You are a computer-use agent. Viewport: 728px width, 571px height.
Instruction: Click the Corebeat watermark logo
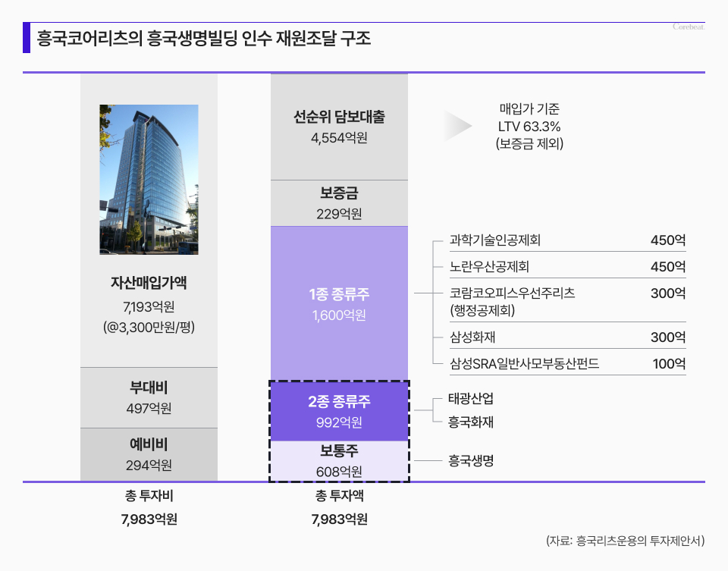[x=689, y=27]
